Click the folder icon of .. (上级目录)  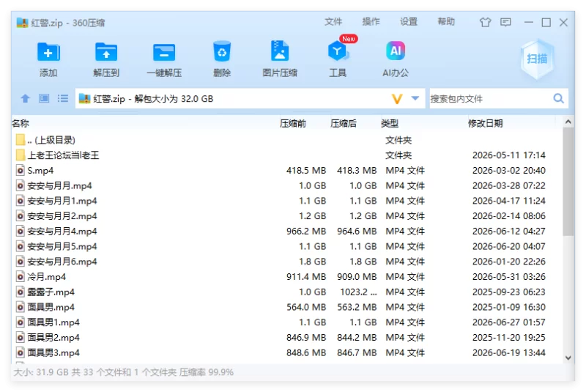coord(21,140)
